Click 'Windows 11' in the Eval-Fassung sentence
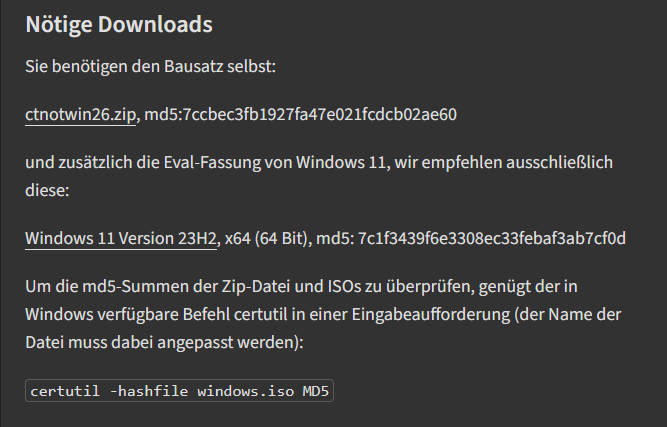 click(341, 162)
